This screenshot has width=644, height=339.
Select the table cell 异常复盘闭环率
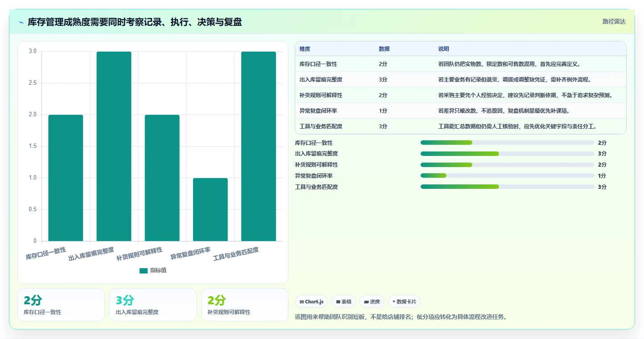point(318,111)
